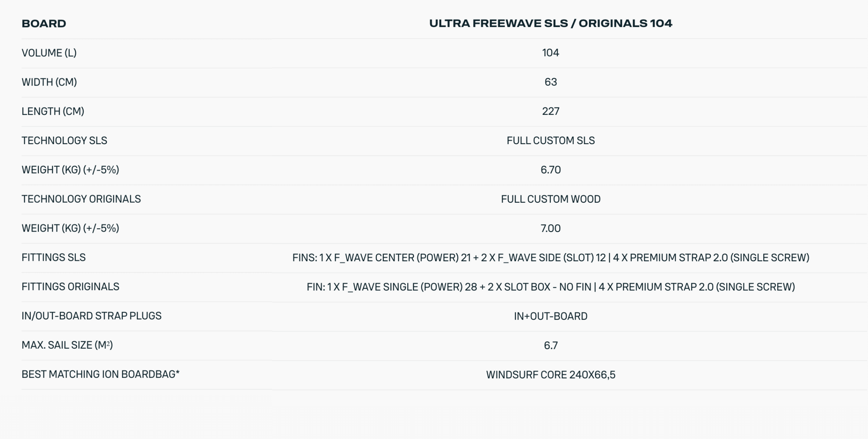Click the 6.70 weight value
The width and height of the screenshot is (868, 439).
(550, 170)
